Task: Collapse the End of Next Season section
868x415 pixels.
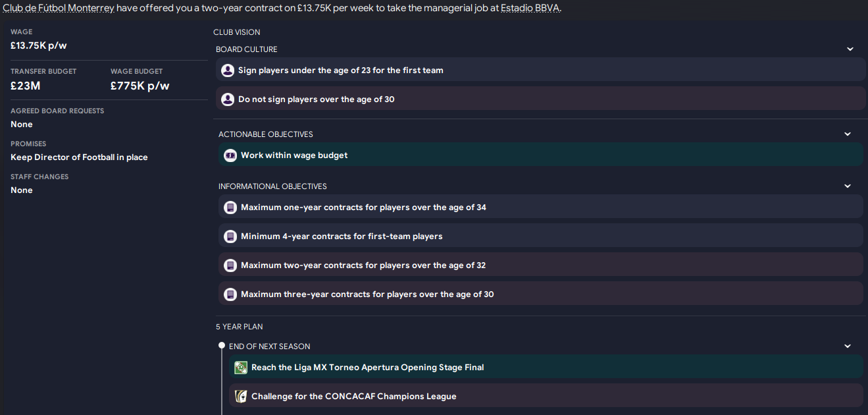Action: click(x=848, y=346)
